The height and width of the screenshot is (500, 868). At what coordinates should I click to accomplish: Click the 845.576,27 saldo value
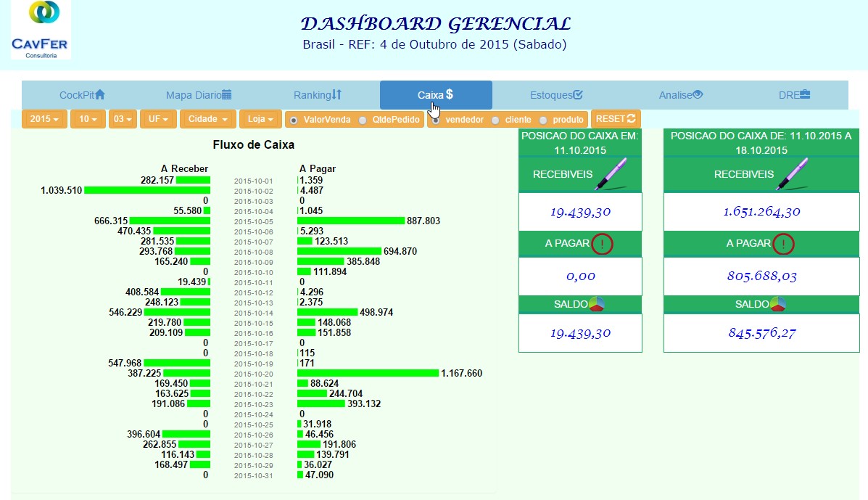pos(761,333)
